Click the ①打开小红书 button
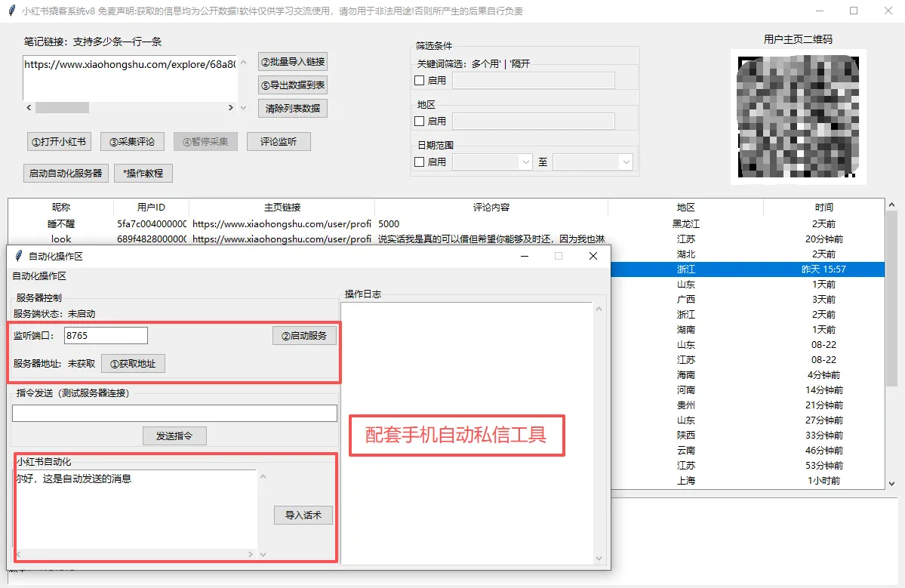 [x=58, y=142]
